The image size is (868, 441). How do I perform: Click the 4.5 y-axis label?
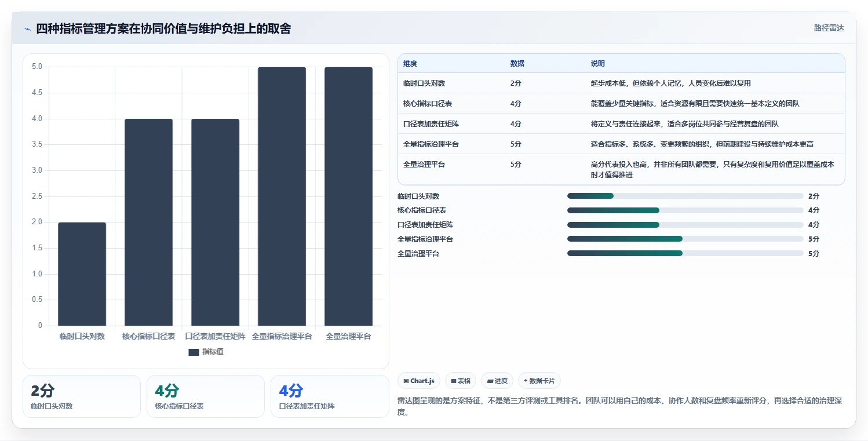coord(37,93)
